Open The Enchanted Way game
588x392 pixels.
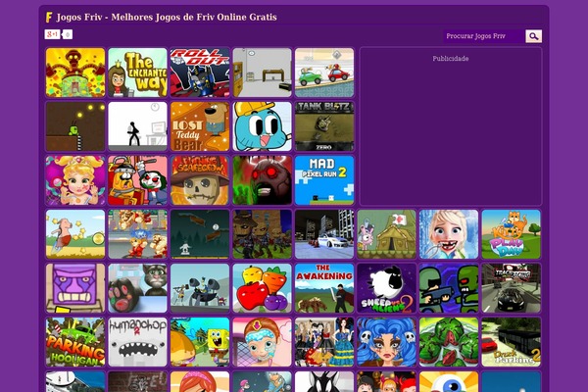(x=137, y=73)
